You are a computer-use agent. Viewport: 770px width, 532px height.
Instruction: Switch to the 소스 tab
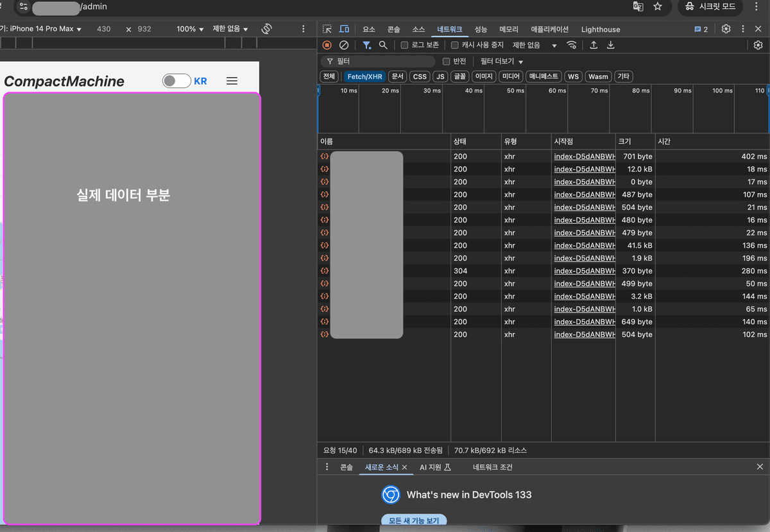coord(418,29)
